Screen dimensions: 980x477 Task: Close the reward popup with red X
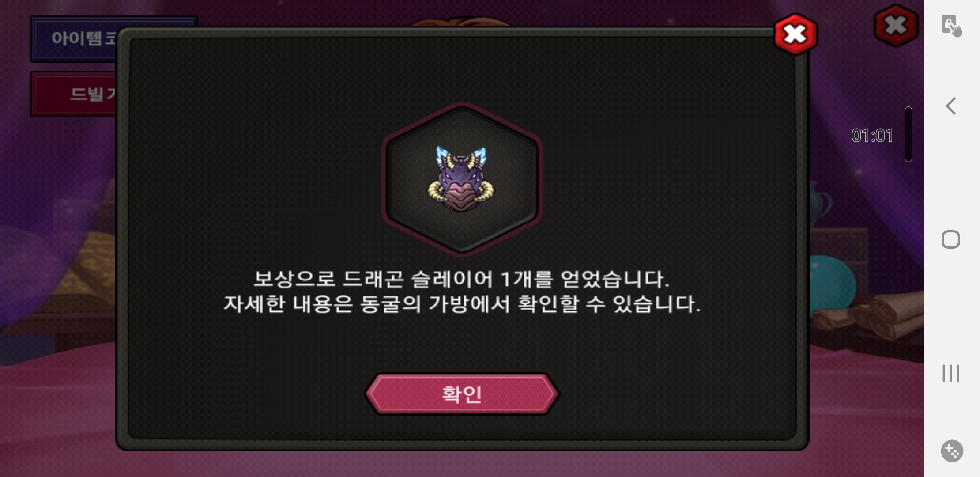795,34
